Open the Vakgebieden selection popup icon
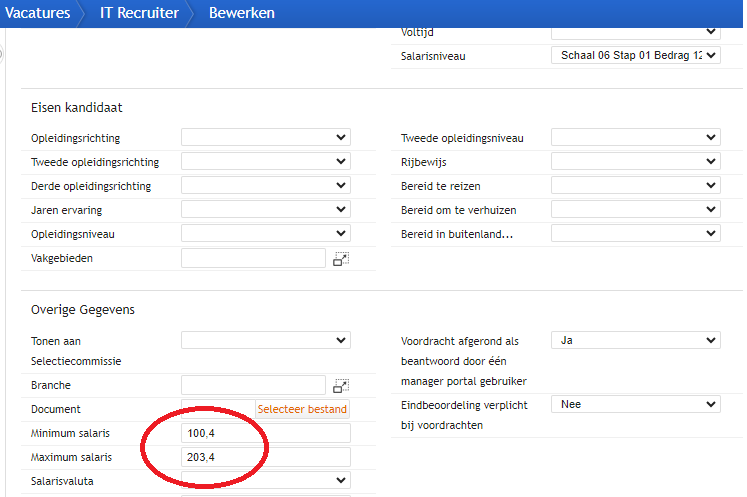The image size is (747, 497). [x=341, y=259]
